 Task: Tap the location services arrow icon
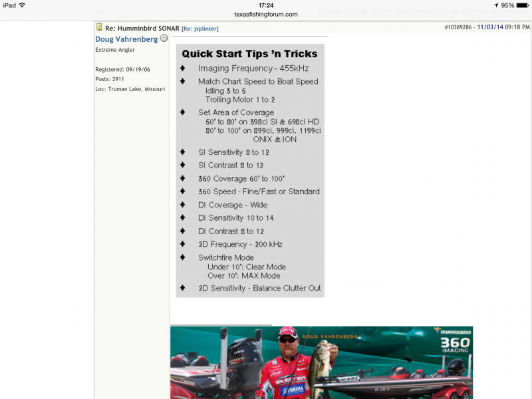tap(496, 5)
